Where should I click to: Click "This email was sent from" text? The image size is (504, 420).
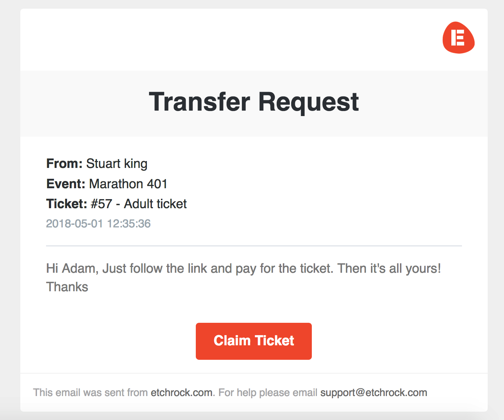(90, 392)
